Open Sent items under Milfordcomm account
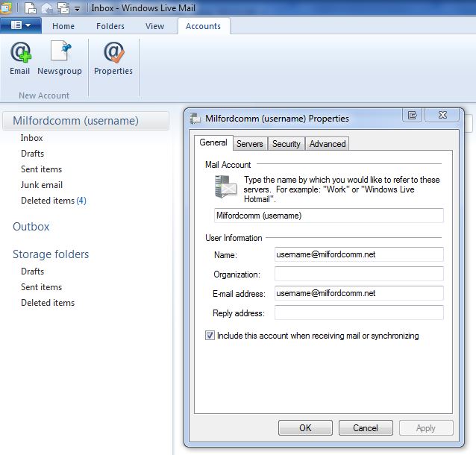 (41, 169)
